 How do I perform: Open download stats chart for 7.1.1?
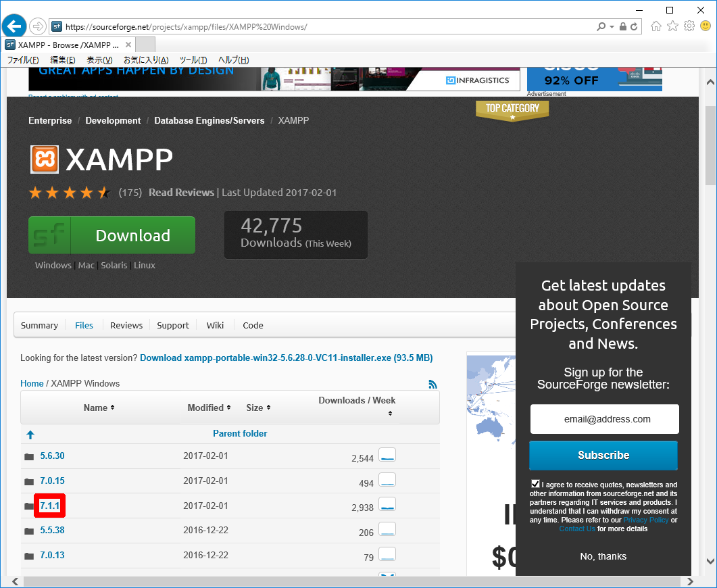(387, 506)
